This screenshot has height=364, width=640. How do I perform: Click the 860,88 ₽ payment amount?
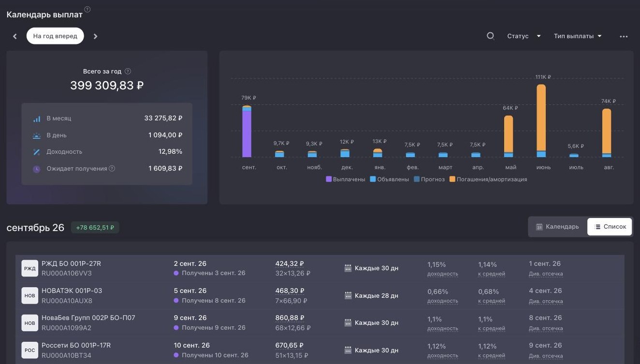(290, 318)
